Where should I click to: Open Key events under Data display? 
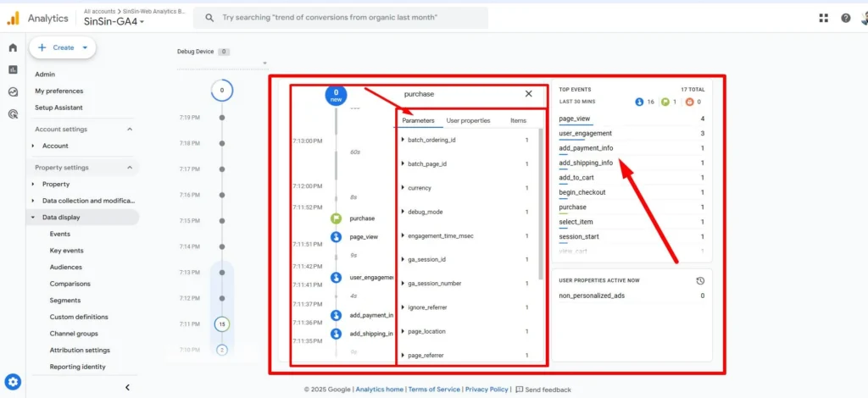66,251
